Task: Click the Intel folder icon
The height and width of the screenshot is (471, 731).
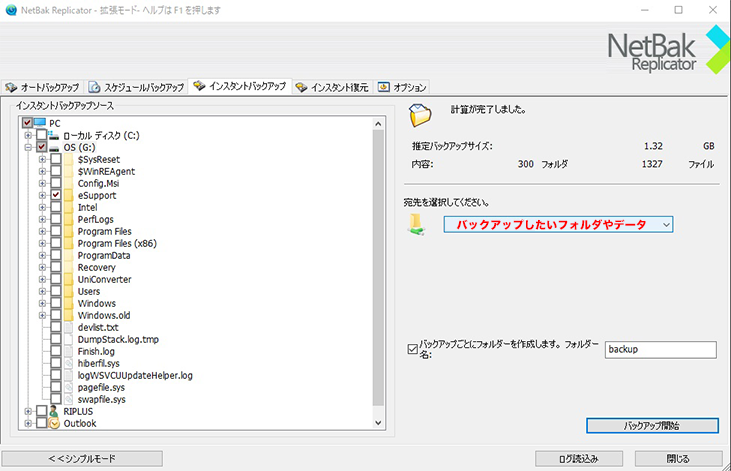Action: (x=69, y=208)
